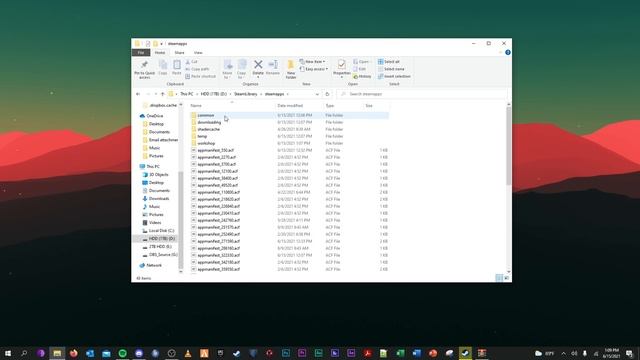
Task: Open the Recent locations dropdown arrow
Action: click(156, 94)
